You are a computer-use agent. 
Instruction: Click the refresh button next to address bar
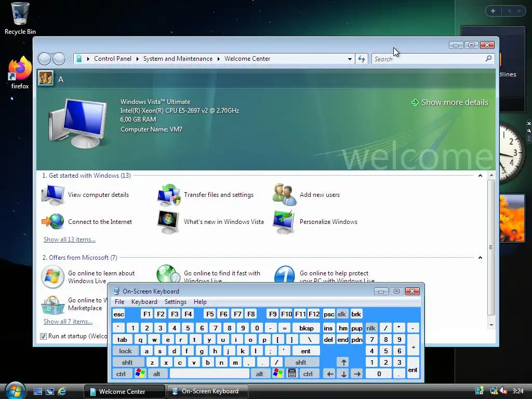click(x=362, y=59)
